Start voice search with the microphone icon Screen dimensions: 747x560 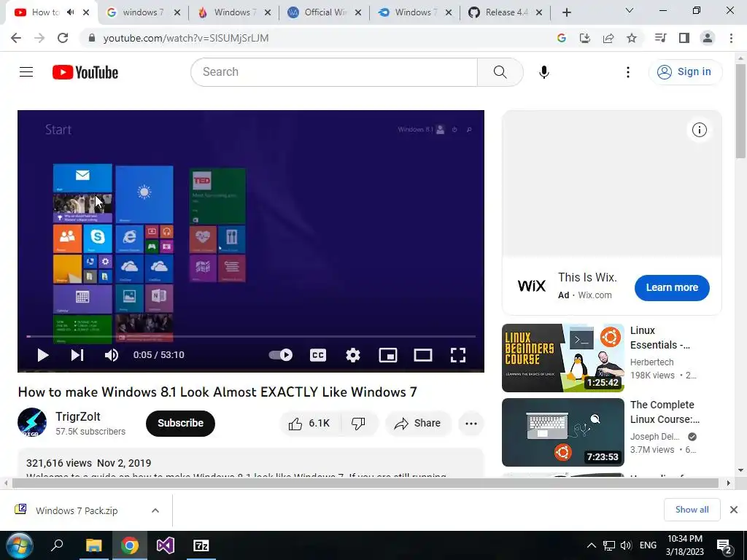tap(544, 72)
